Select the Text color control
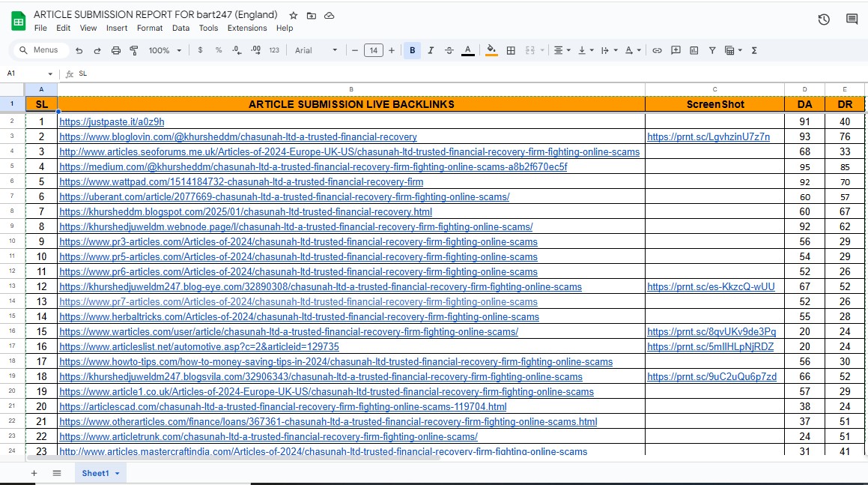This screenshot has width=868, height=485. tap(468, 50)
